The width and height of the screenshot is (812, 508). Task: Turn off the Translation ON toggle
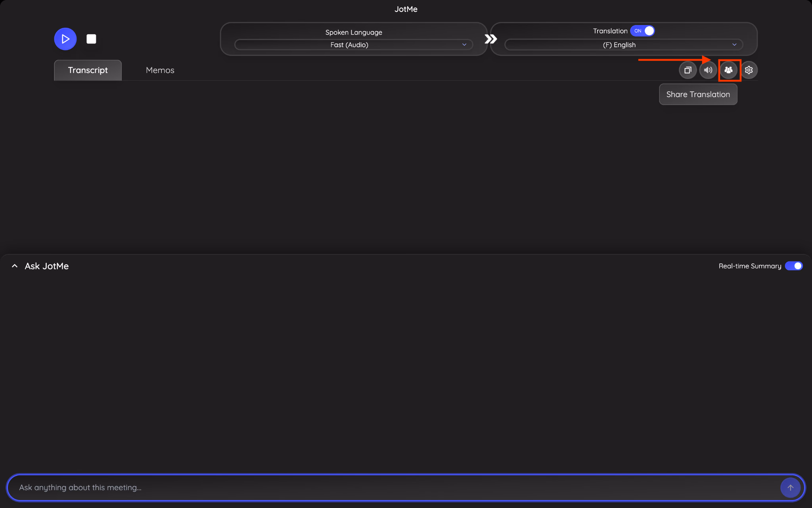coord(642,31)
